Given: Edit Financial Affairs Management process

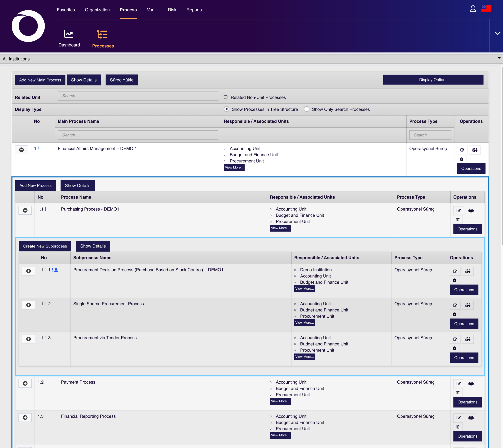Looking at the screenshot, I should pyautogui.click(x=462, y=150).
